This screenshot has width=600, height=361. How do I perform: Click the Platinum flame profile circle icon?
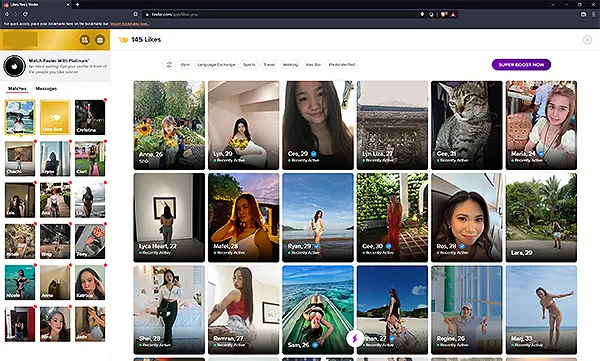click(x=14, y=66)
